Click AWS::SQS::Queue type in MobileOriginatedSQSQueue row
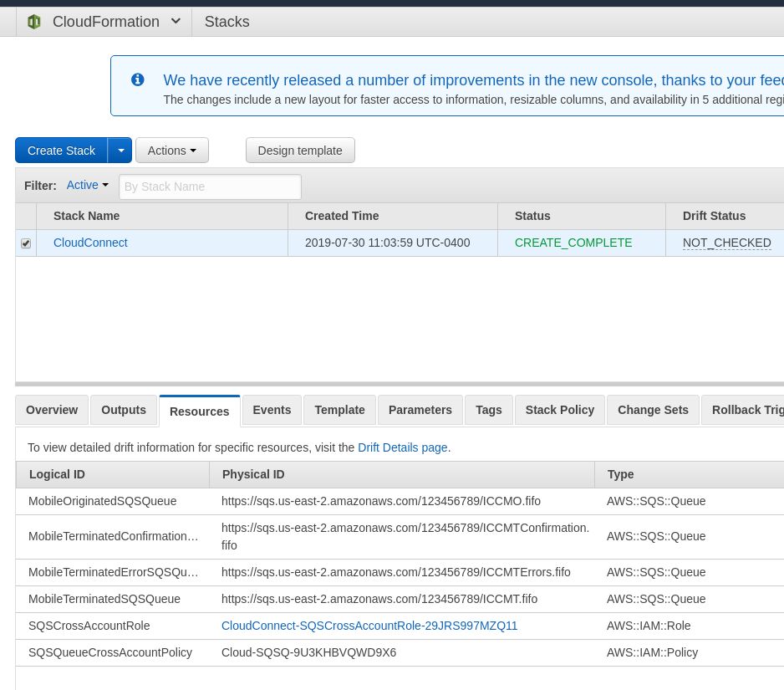784x690 pixels. [656, 501]
